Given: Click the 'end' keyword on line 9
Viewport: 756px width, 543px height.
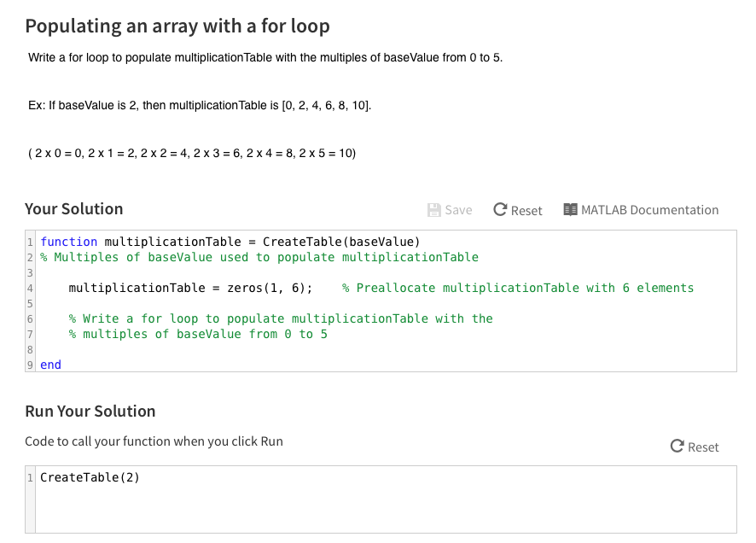Looking at the screenshot, I should 51,365.
